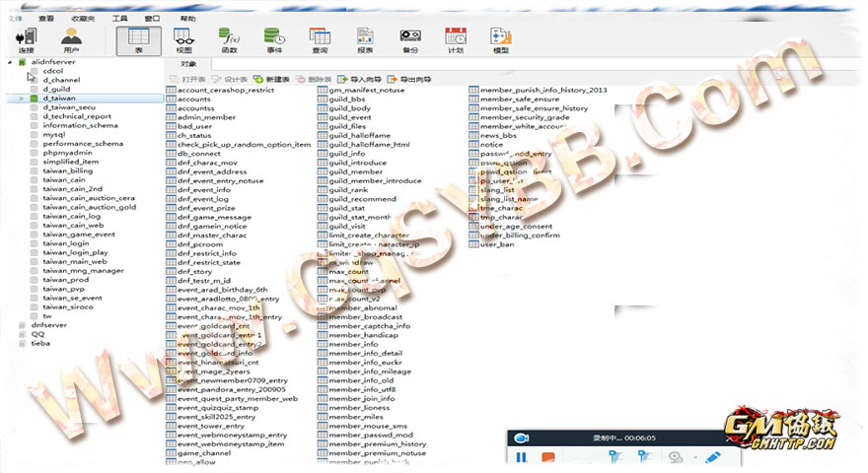Click the guild_bbs table icon
868x473 pixels.
tap(323, 99)
